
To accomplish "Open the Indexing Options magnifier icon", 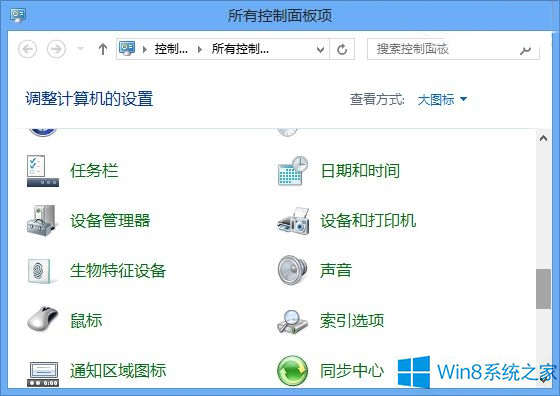I will pyautogui.click(x=292, y=321).
